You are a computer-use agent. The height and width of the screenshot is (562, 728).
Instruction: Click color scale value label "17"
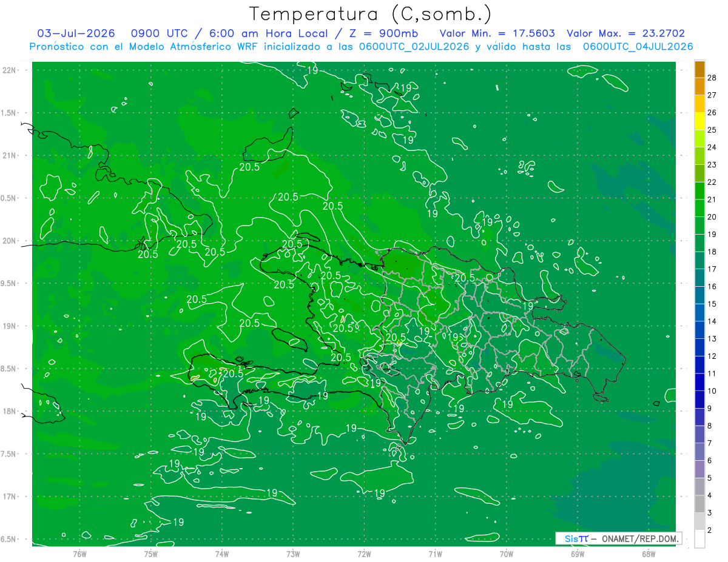[x=712, y=269]
